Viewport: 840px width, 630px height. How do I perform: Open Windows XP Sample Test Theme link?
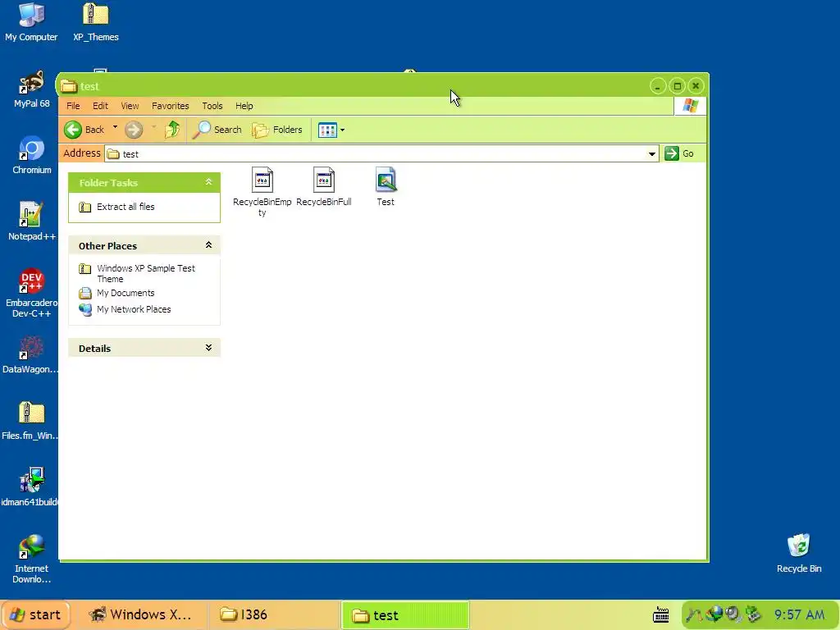(137, 273)
